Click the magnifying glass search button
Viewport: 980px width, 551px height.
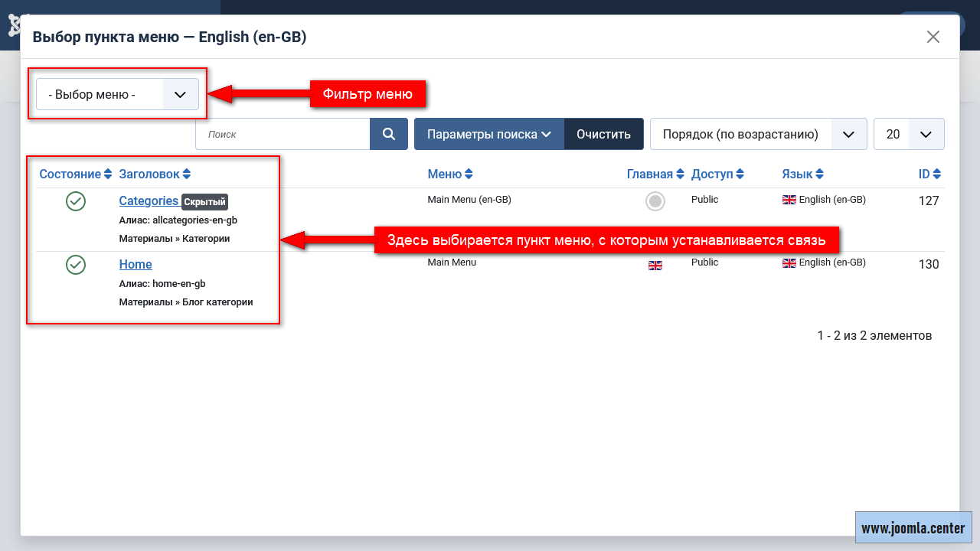(389, 134)
